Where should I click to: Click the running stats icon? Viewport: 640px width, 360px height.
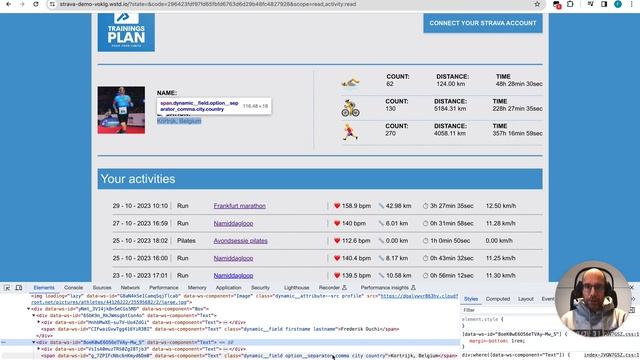350,133
